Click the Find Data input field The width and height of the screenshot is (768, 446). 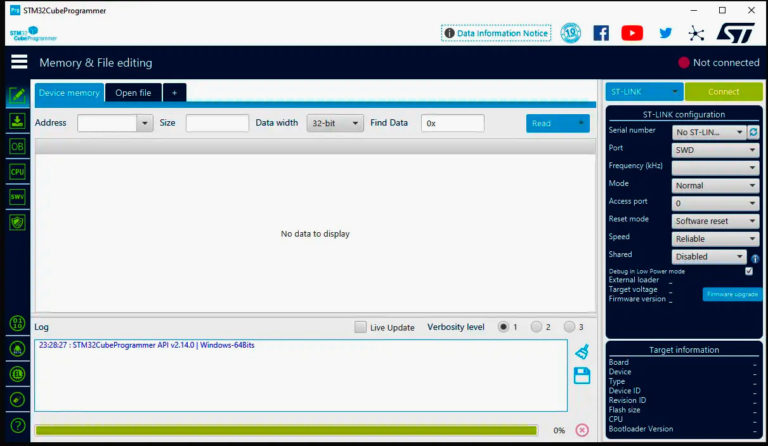452,123
